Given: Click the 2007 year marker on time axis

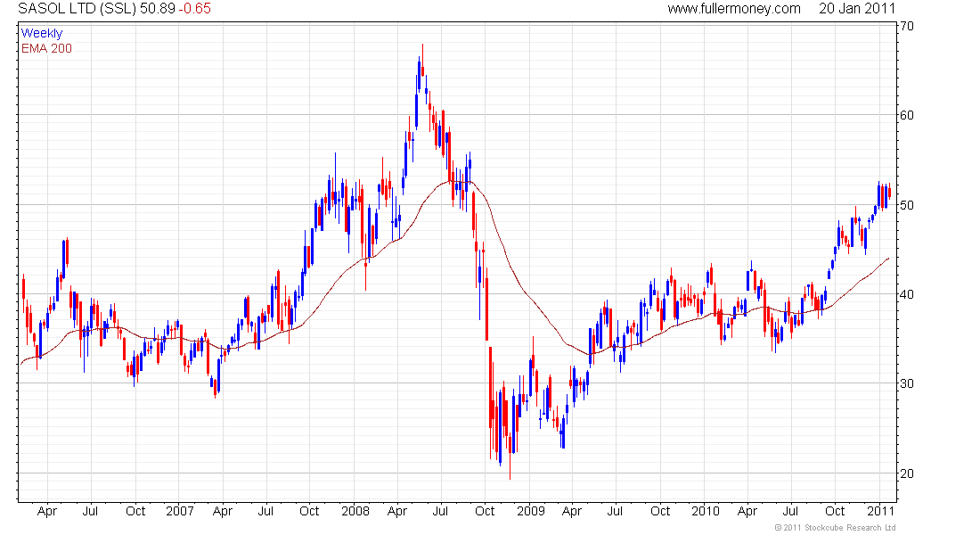Looking at the screenshot, I should tap(179, 511).
